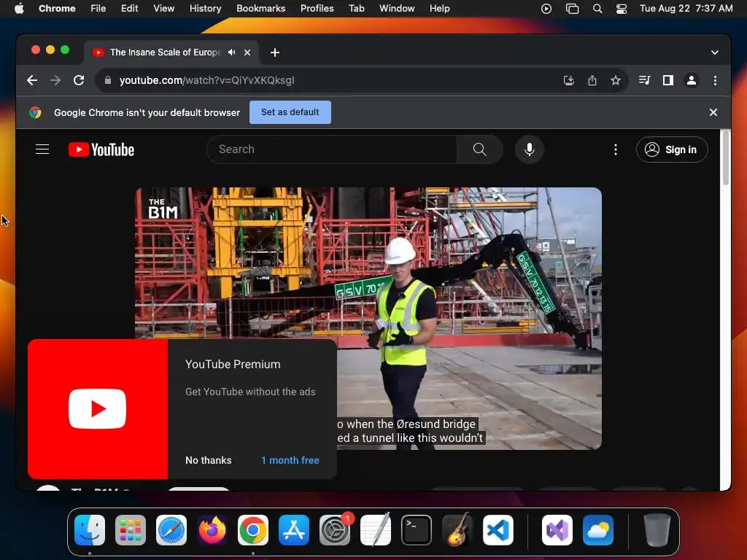This screenshot has width=747, height=560.
Task: Open the Edit menu
Action: pos(129,9)
